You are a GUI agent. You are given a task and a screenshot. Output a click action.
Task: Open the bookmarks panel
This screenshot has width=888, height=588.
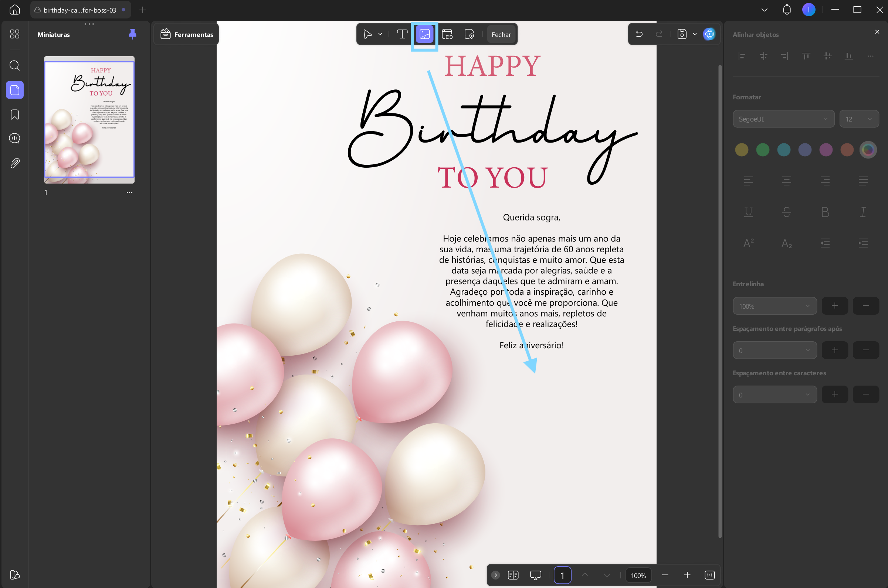[x=15, y=114]
